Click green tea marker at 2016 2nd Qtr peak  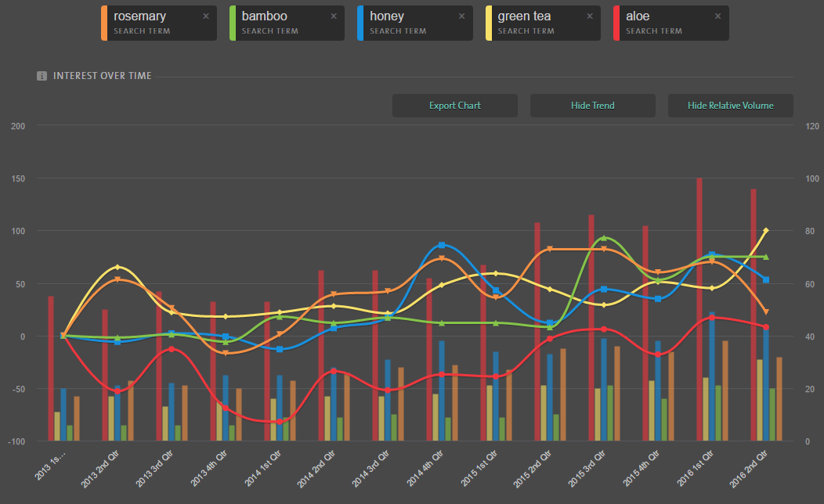(766, 230)
